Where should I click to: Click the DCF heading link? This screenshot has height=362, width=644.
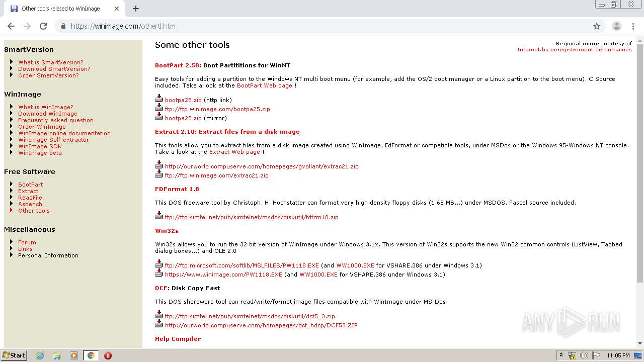161,288
